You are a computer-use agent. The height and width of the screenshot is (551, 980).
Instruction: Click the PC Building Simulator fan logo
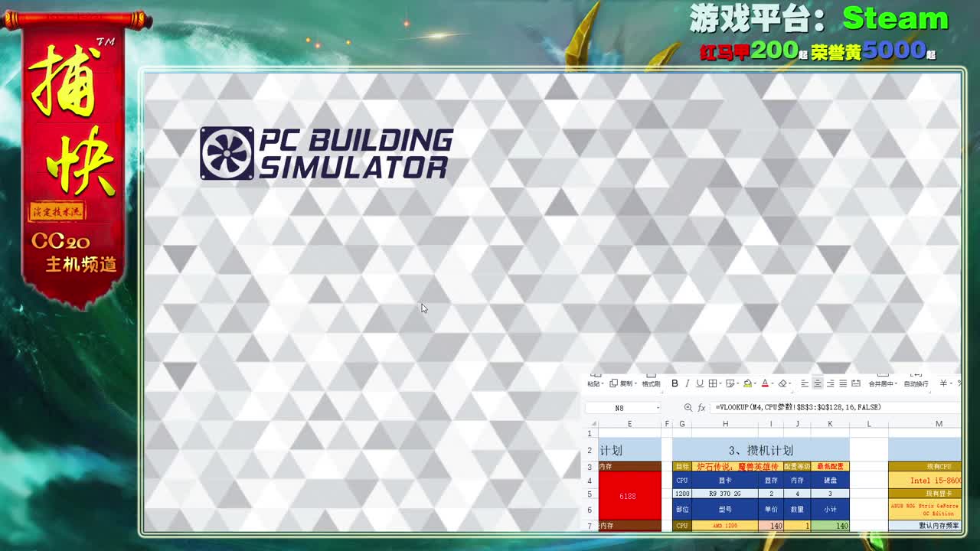[227, 153]
